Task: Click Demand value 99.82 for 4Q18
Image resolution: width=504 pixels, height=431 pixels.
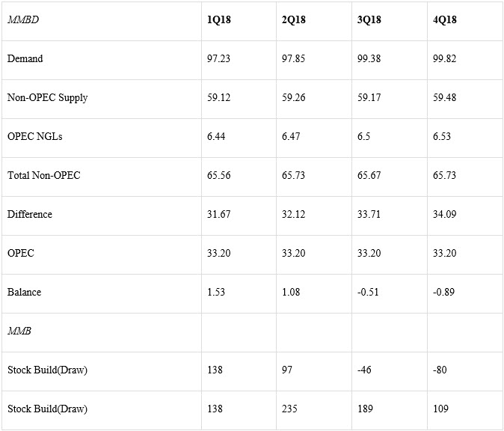Action: [x=444, y=58]
